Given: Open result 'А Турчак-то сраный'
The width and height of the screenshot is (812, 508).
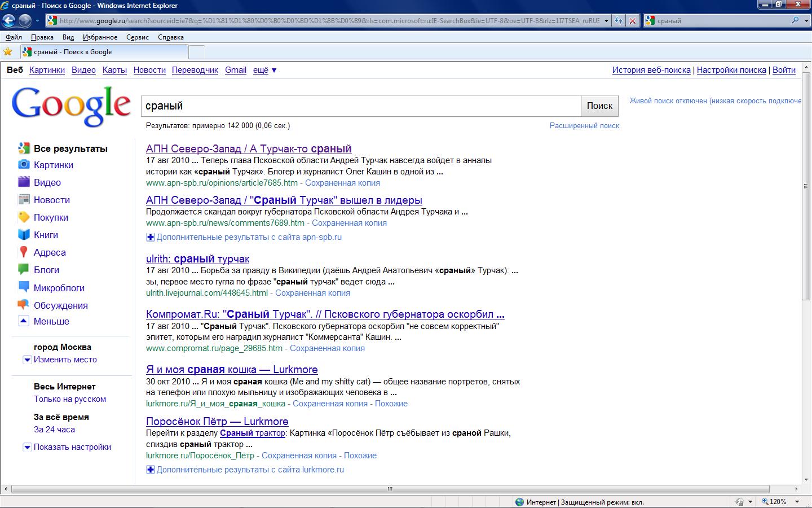Looking at the screenshot, I should tap(249, 148).
